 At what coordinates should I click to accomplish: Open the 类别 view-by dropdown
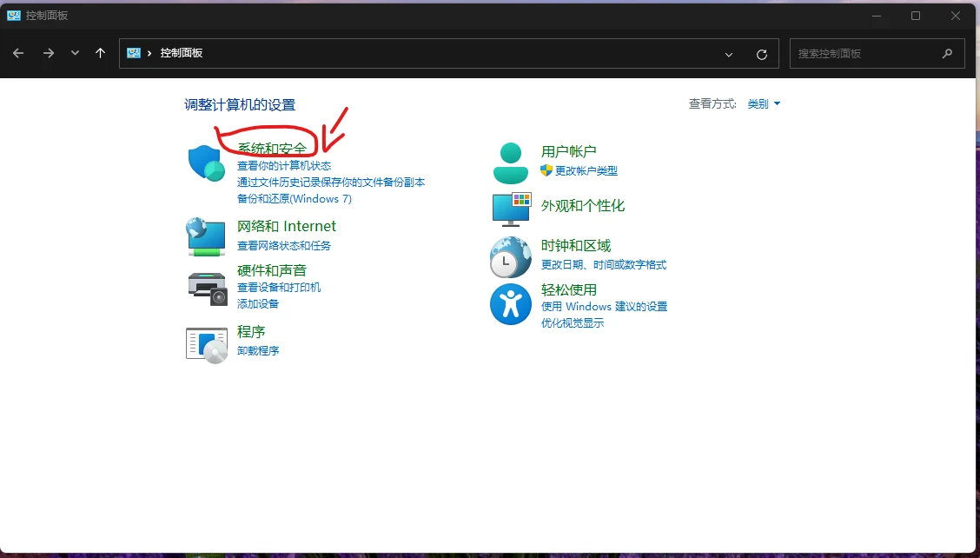click(x=764, y=104)
